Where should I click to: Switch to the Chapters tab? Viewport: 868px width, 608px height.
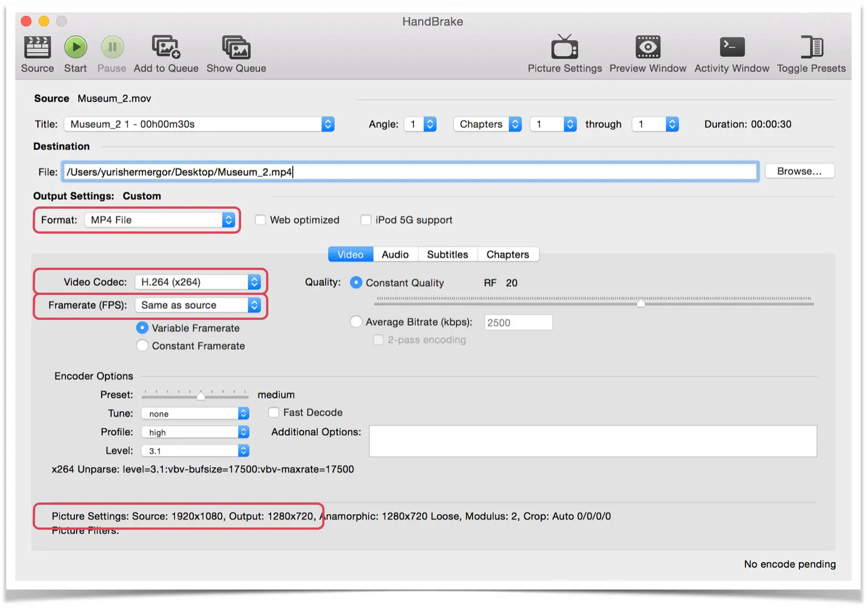[x=508, y=255]
